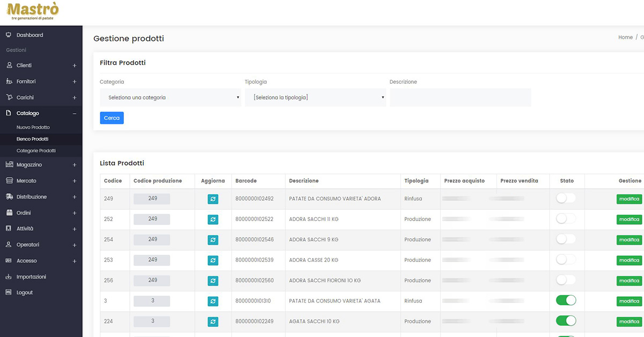
Task: Click the Catalogo document icon
Action: pos(9,113)
